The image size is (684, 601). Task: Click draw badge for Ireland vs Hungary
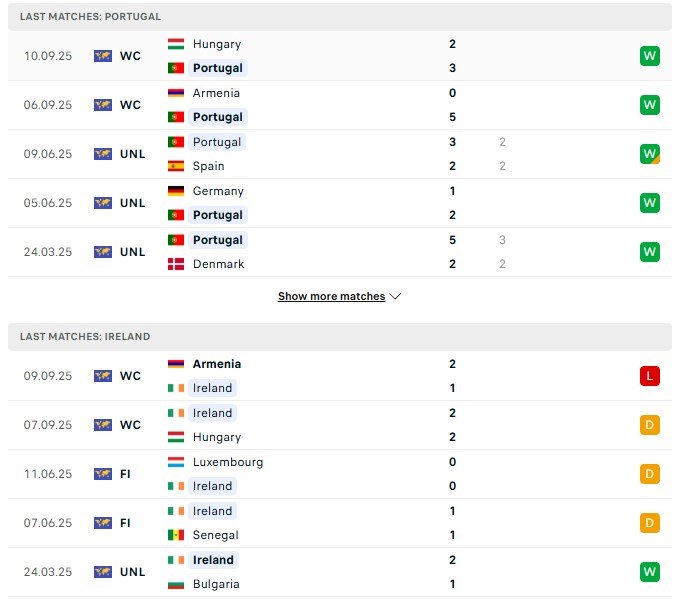[650, 425]
